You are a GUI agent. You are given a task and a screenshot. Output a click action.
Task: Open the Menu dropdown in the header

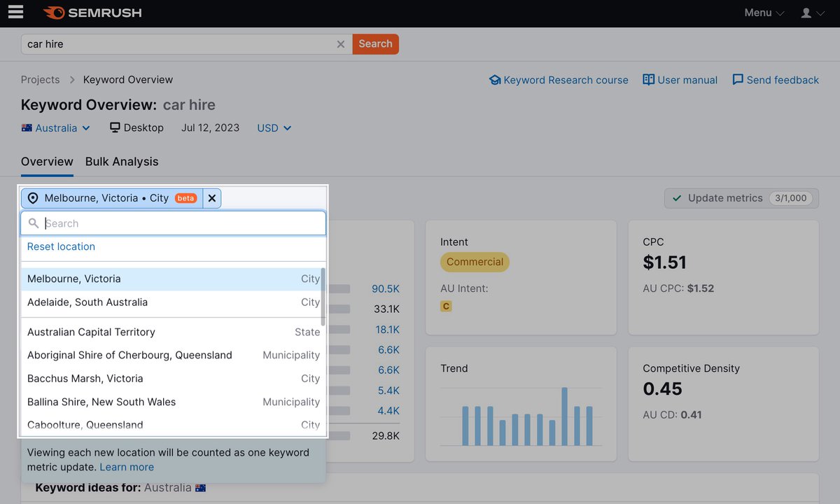764,13
